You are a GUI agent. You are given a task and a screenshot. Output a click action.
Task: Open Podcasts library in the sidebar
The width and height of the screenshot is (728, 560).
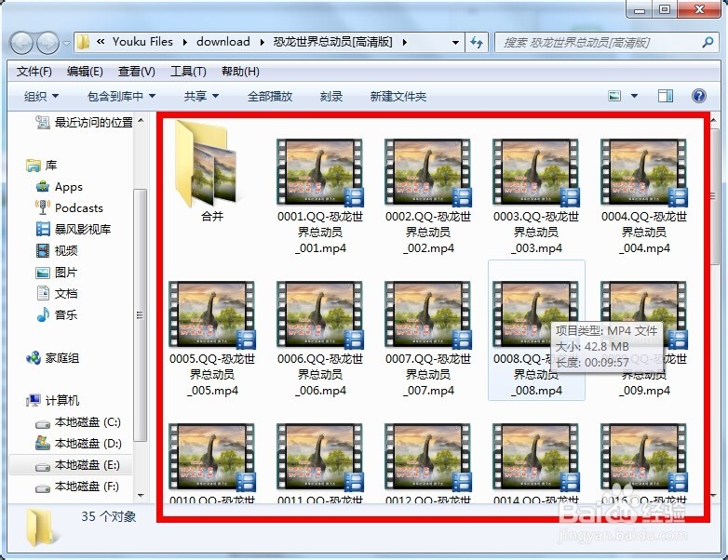(x=69, y=207)
